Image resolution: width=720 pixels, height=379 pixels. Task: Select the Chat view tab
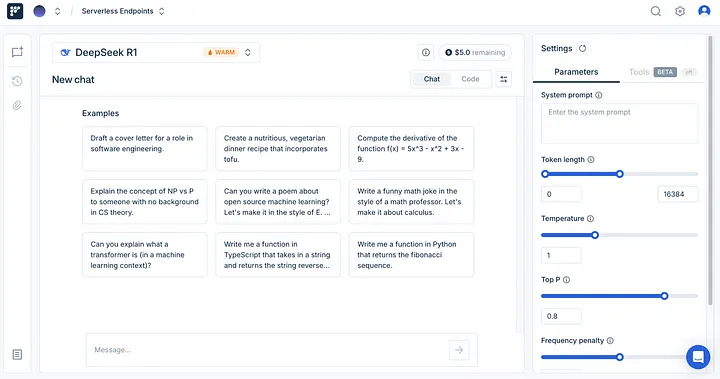coord(432,79)
